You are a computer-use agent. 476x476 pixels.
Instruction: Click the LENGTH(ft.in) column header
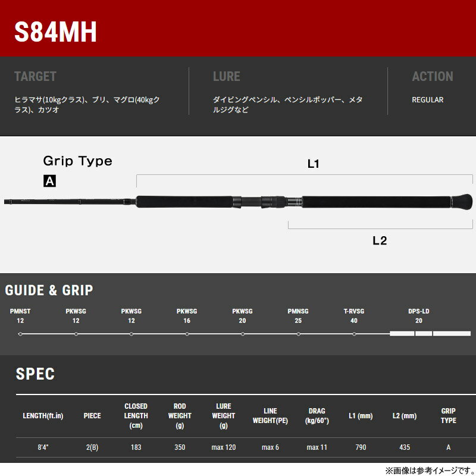click(x=43, y=415)
